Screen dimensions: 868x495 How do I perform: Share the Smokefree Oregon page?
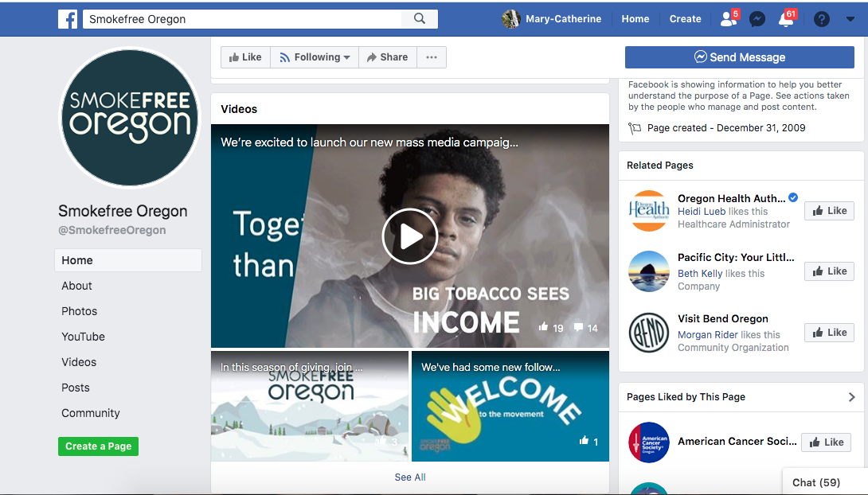(387, 57)
